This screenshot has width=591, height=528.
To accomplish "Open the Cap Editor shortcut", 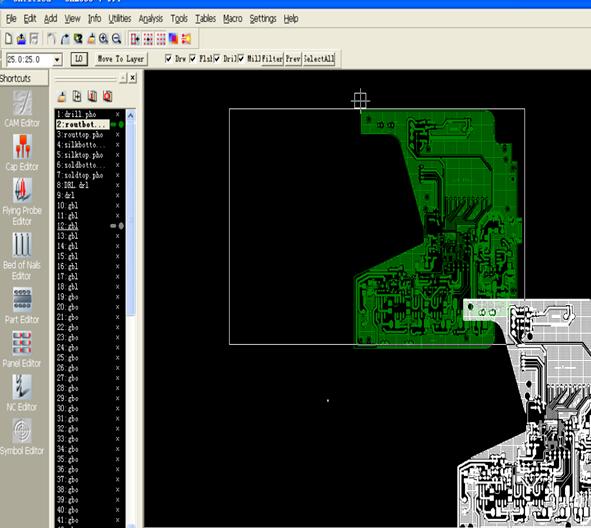I will 22,153.
